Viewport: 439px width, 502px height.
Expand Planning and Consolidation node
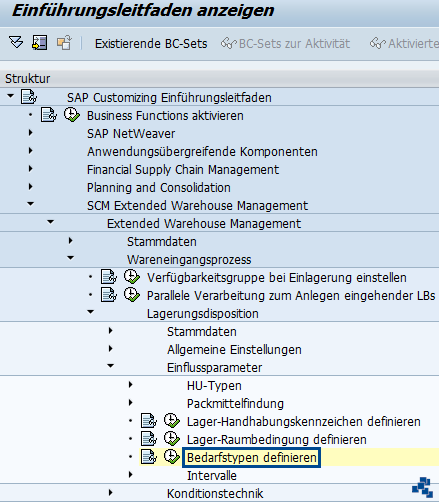coord(31,187)
